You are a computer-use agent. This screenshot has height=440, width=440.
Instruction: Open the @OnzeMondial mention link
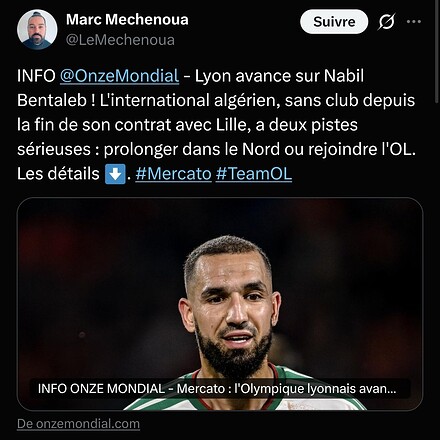[x=120, y=76]
